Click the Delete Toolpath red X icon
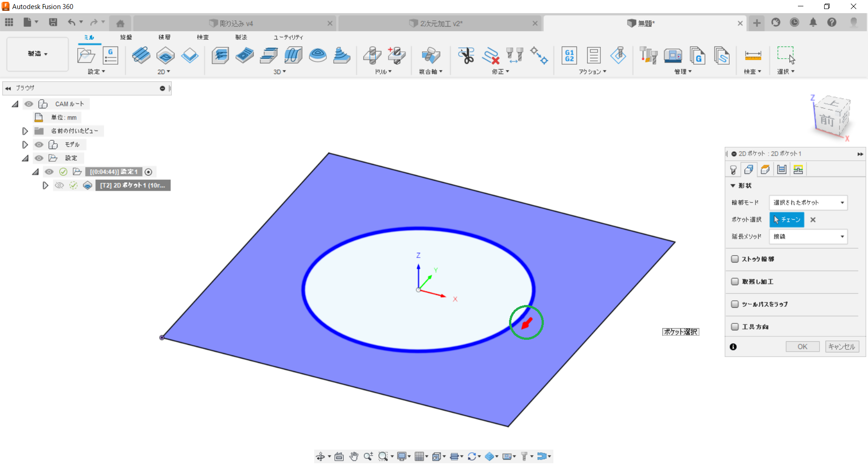Screen dimensions: 868x465 pyautogui.click(x=491, y=56)
